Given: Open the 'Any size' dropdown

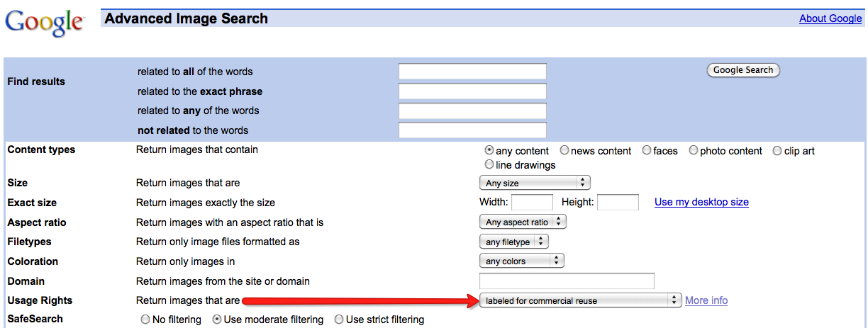Looking at the screenshot, I should [x=535, y=183].
